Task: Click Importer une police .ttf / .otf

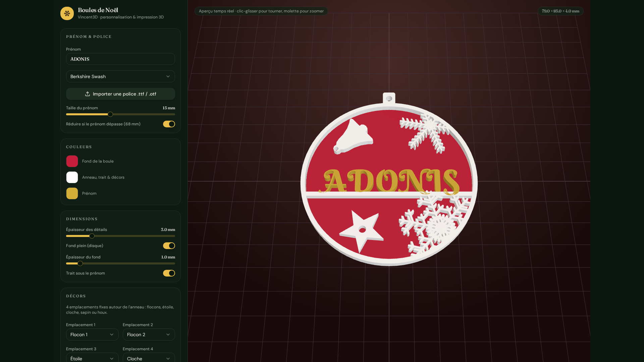Action: point(120,94)
